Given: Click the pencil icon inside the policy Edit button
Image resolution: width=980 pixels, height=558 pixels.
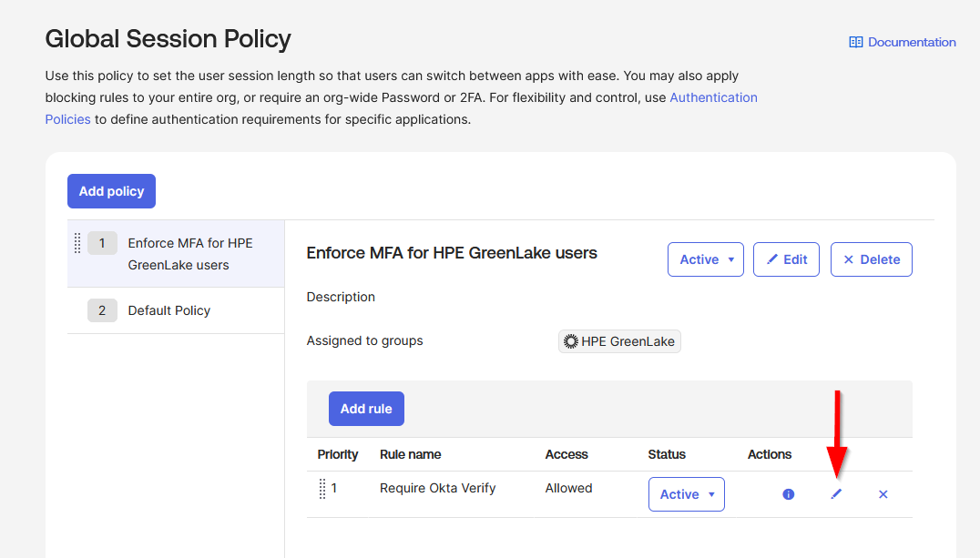Looking at the screenshot, I should tap(772, 259).
